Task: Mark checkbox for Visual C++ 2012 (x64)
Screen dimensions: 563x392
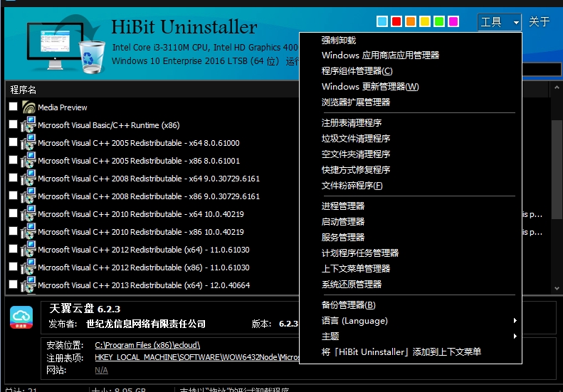Action: point(14,249)
